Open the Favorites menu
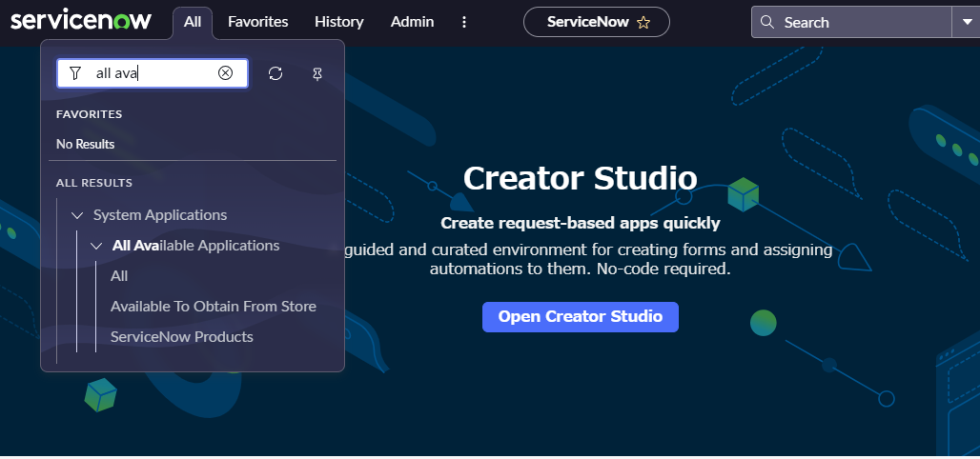This screenshot has width=980, height=459. click(258, 22)
